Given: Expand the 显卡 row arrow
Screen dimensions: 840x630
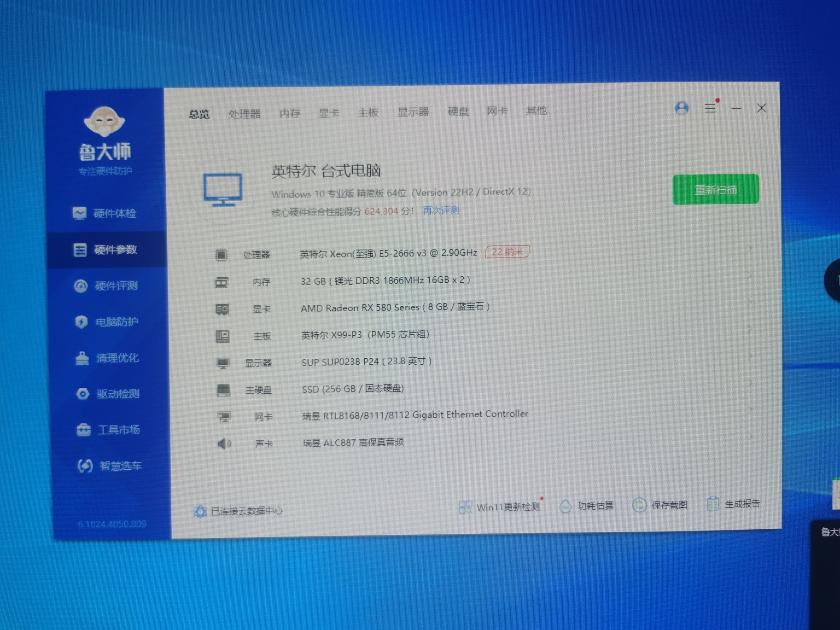Looking at the screenshot, I should [749, 303].
